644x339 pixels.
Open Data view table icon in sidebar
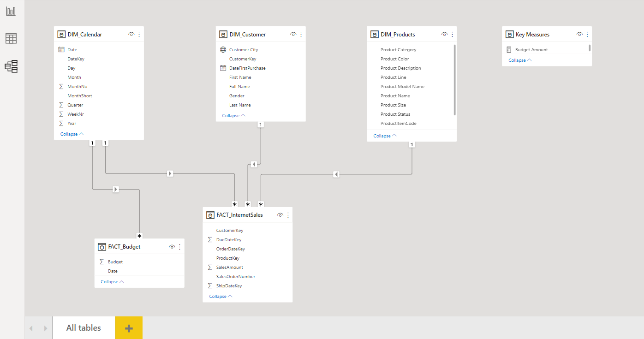[11, 39]
